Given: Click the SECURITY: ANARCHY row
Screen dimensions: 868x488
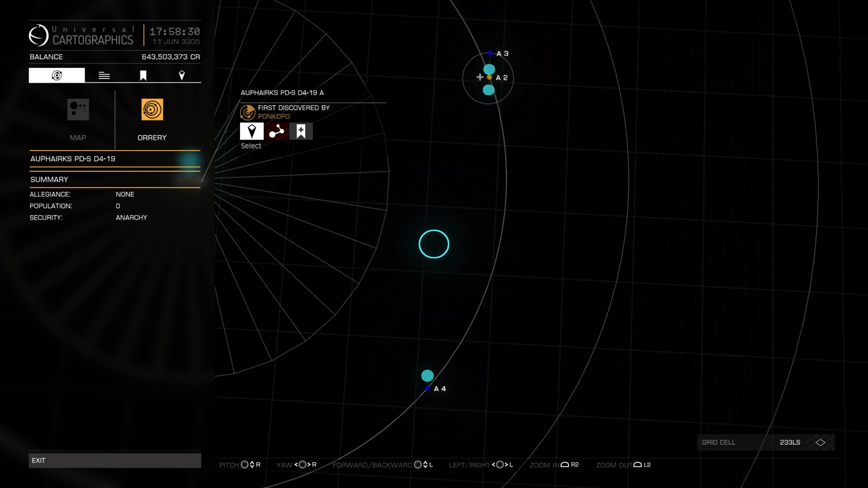Looking at the screenshot, I should click(x=89, y=218).
